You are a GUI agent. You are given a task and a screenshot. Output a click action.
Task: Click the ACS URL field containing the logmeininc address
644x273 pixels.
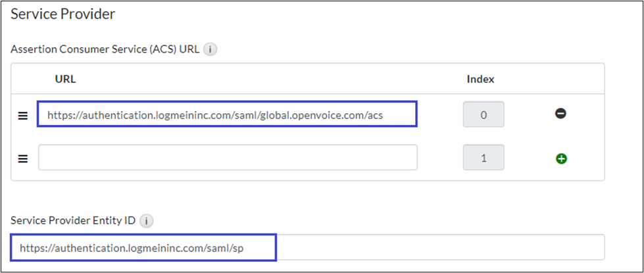click(x=227, y=114)
